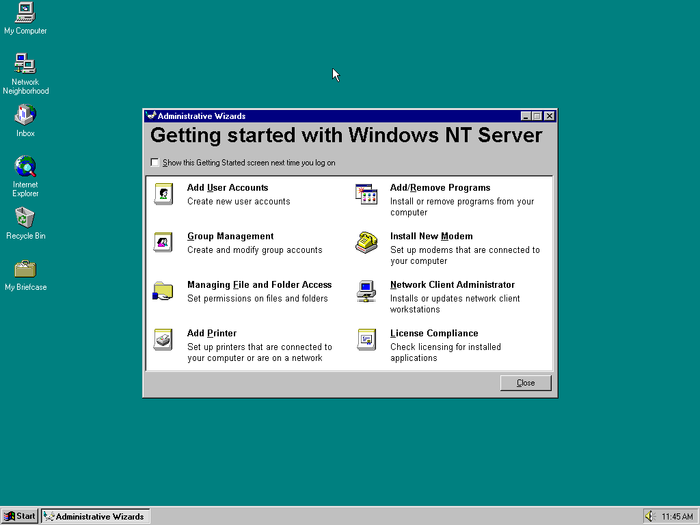Select the Network Neighborhood desktop icon
Screen dimensions: 700x525
pyautogui.click(x=25, y=65)
